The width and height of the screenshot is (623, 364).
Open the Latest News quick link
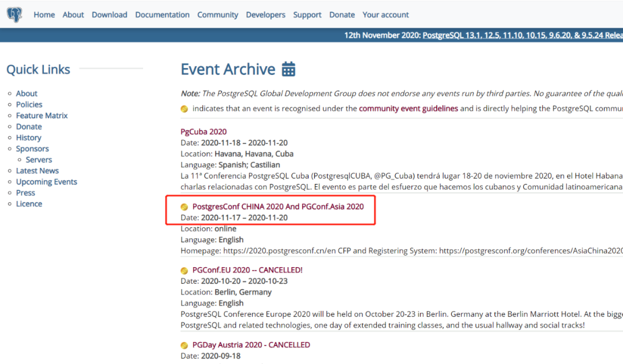pos(37,171)
